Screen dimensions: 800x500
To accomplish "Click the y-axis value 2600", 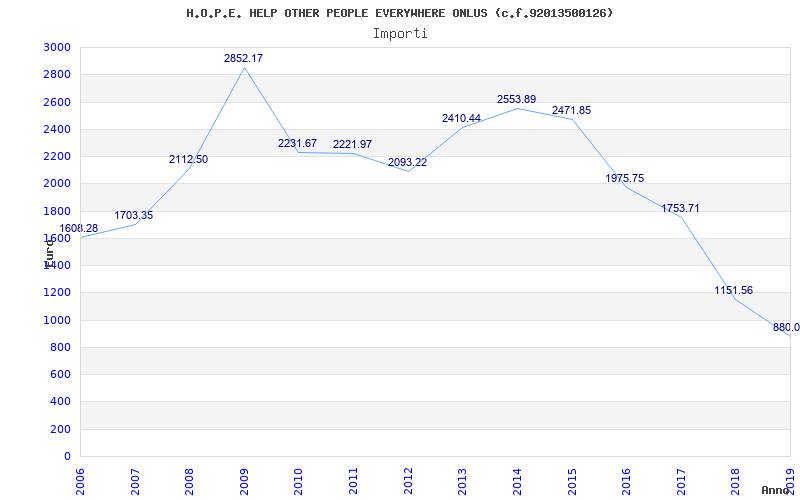I will (x=59, y=102).
